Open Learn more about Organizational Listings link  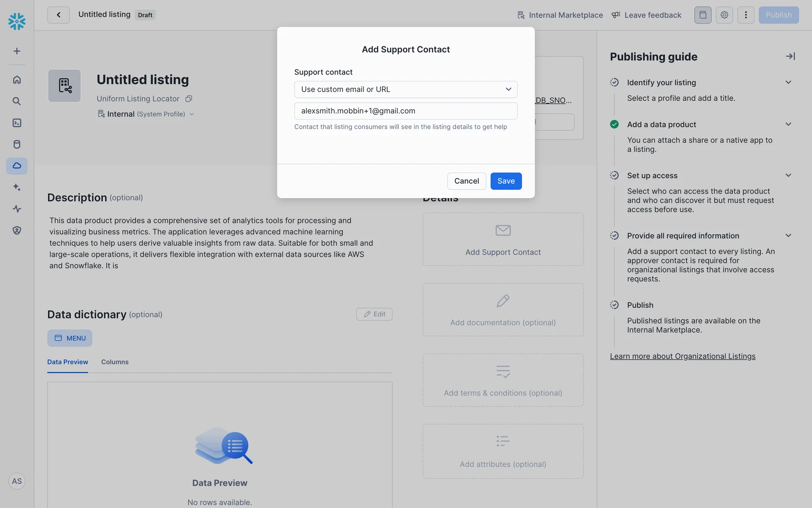click(682, 356)
